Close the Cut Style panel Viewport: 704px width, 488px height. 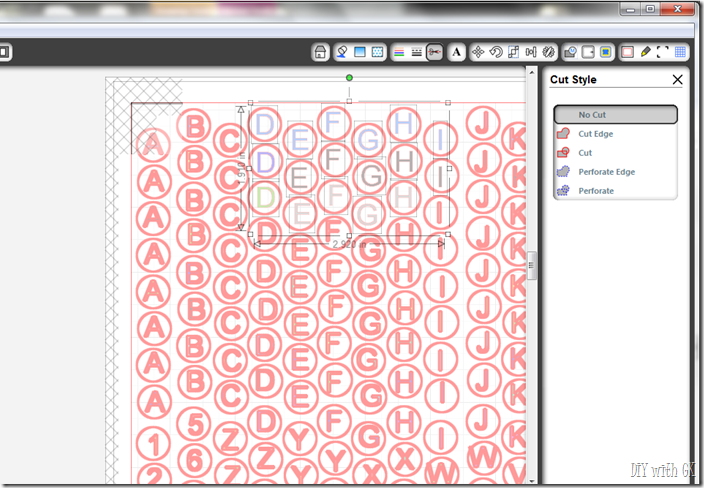pos(678,79)
